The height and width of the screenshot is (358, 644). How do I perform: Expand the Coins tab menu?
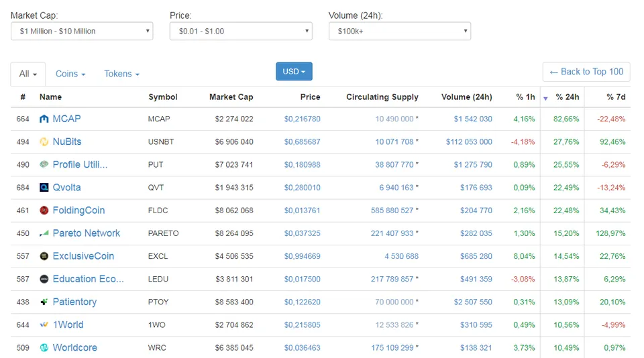(x=70, y=74)
